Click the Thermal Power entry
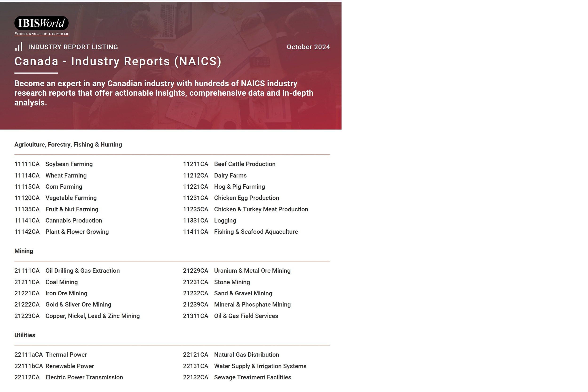588x392 pixels. click(x=66, y=355)
